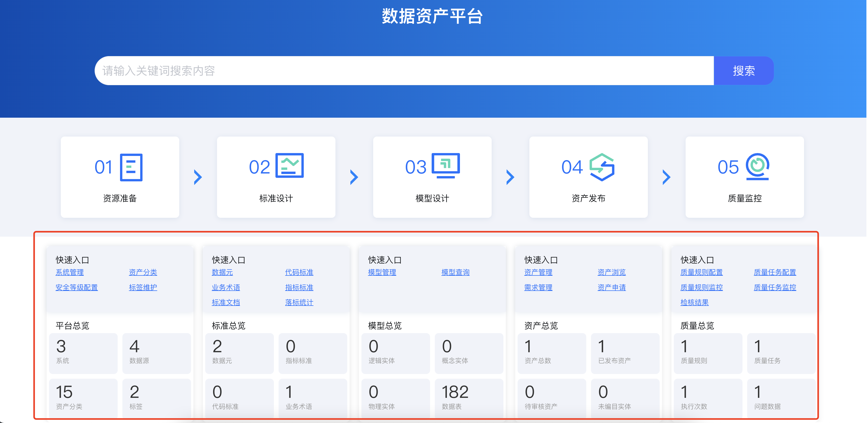Select the 02 标准设计 chart icon

point(289,165)
